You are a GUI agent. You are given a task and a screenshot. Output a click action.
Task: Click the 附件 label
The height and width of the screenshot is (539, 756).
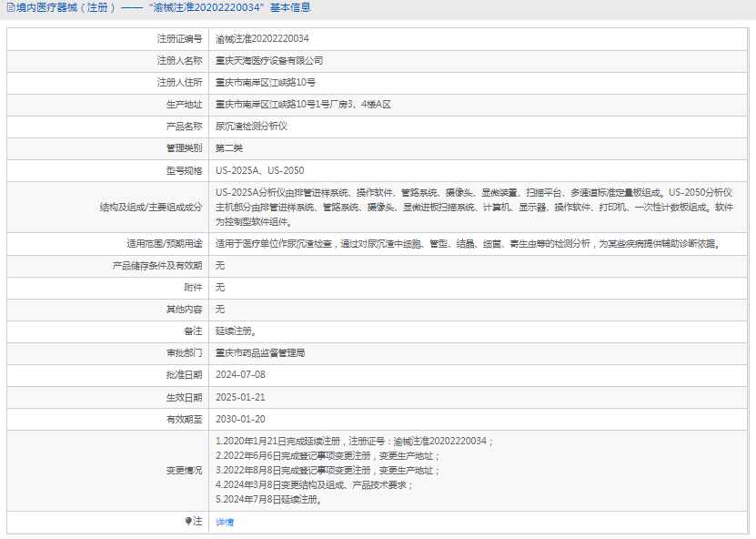click(x=194, y=288)
